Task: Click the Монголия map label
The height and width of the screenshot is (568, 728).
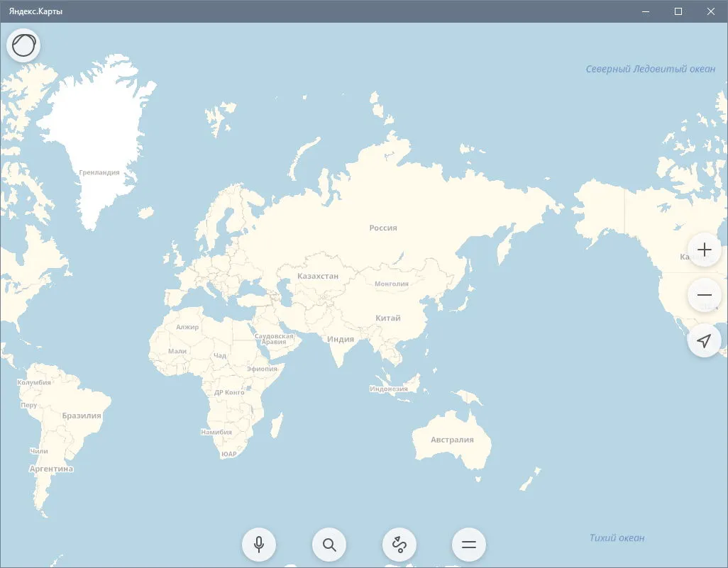Action: pyautogui.click(x=392, y=284)
